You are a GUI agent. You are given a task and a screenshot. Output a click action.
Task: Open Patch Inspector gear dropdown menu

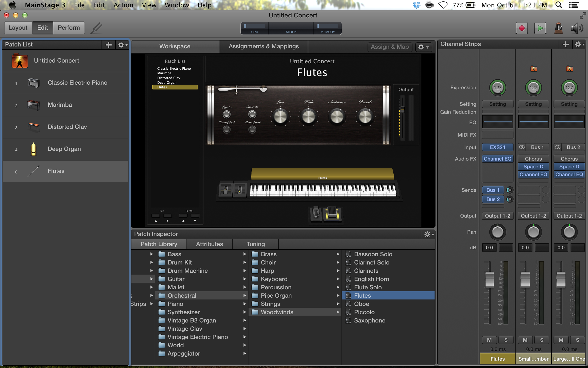click(x=429, y=234)
